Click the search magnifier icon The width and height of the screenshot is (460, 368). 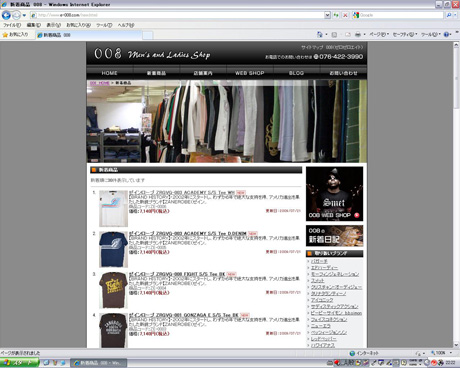tap(449, 15)
